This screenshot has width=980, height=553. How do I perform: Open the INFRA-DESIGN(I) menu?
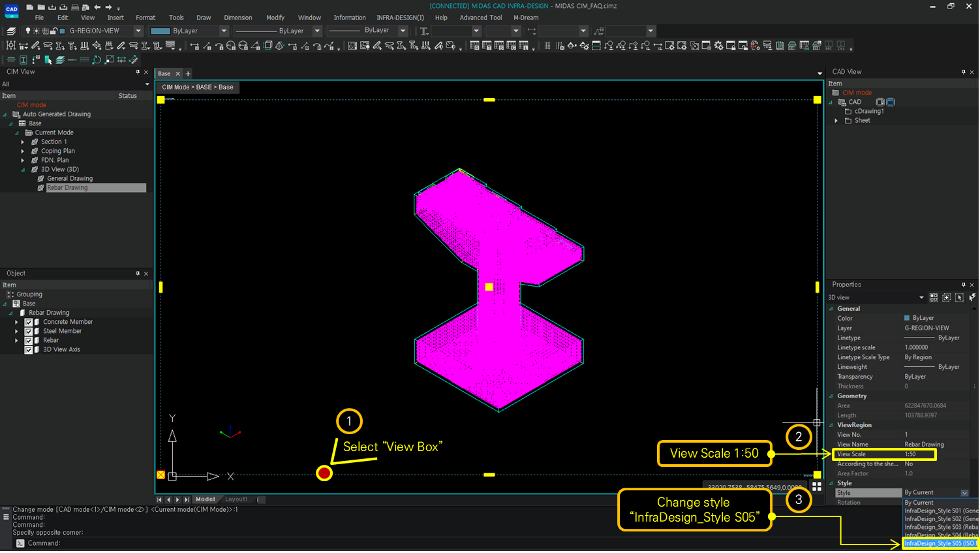(x=400, y=18)
